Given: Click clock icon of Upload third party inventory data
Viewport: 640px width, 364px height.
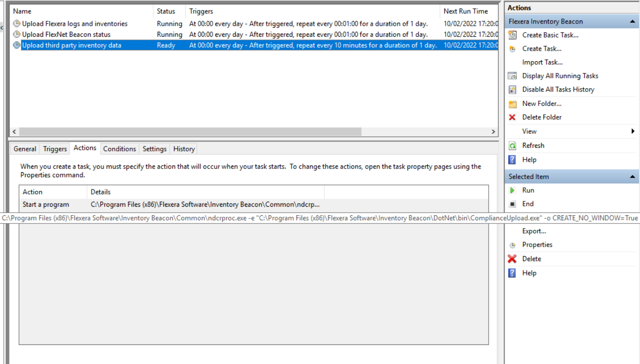Looking at the screenshot, I should point(17,45).
